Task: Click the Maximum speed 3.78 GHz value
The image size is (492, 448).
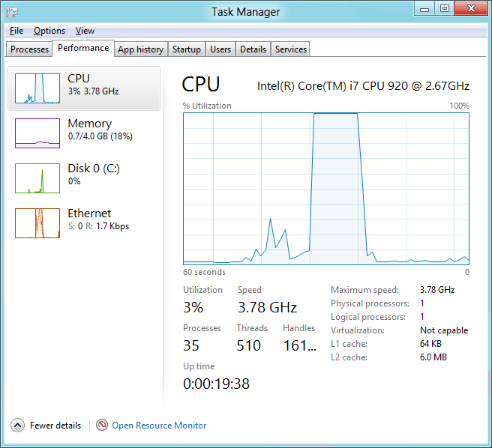Action: pyautogui.click(x=437, y=290)
